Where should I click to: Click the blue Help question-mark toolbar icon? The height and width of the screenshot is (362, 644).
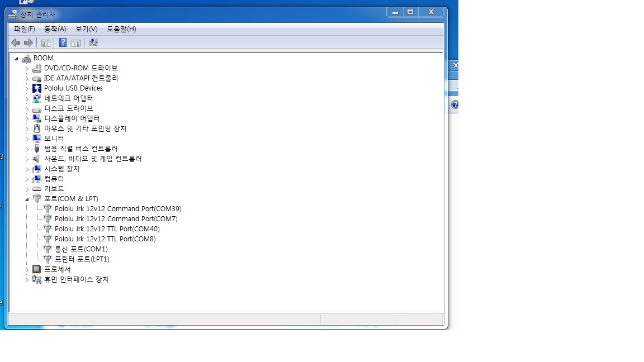click(63, 42)
